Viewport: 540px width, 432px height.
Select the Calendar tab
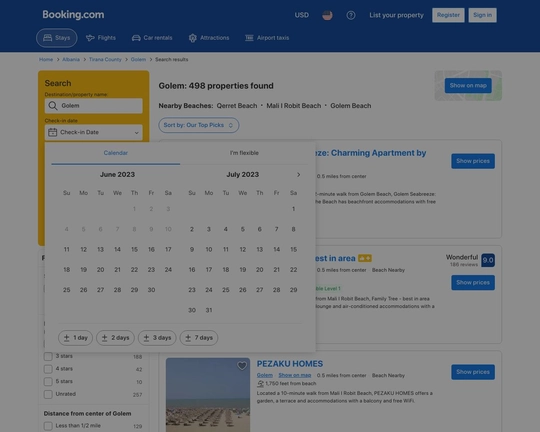[x=116, y=153]
